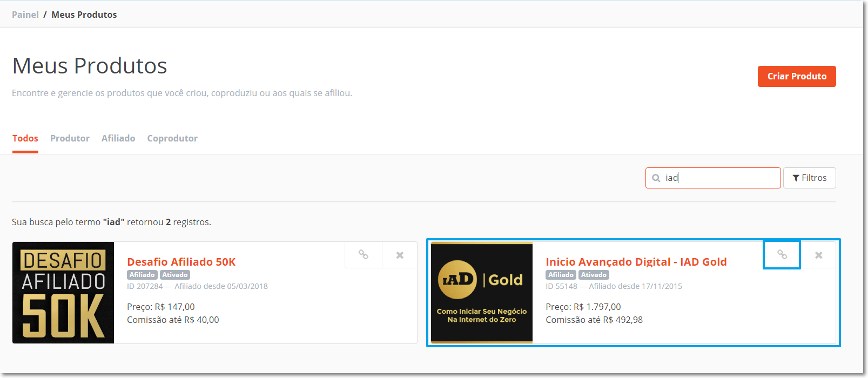Remove Desafio Afiliado 50K with X icon
This screenshot has width=868, height=378.
[x=400, y=255]
